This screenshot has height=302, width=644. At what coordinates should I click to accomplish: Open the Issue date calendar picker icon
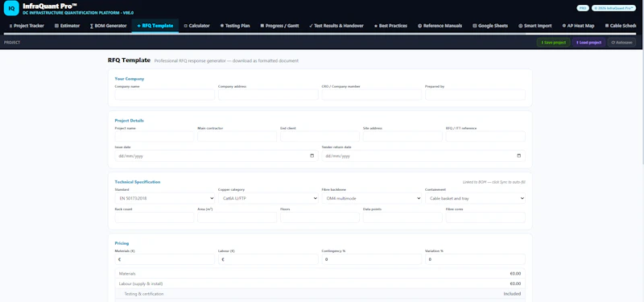(312, 155)
